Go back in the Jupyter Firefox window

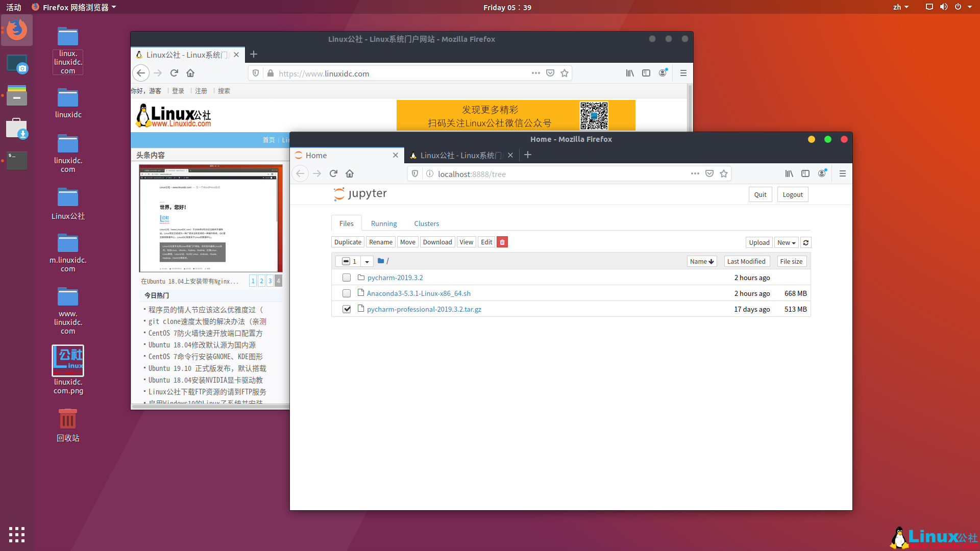point(300,173)
